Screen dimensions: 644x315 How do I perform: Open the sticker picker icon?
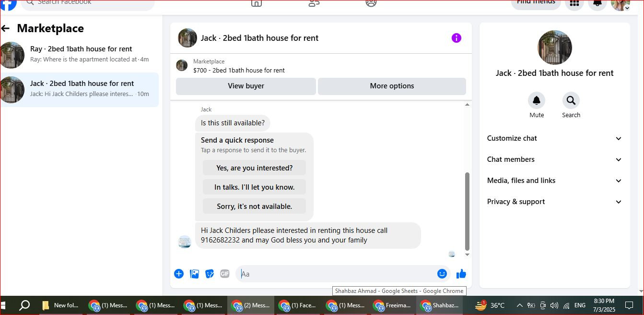(210, 274)
